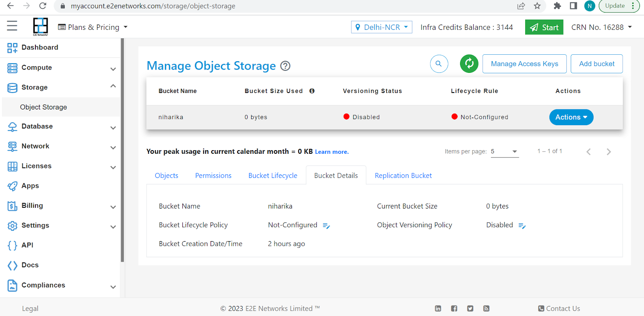The image size is (644, 316).
Task: Click the Network sidebar icon
Action: 12,147
